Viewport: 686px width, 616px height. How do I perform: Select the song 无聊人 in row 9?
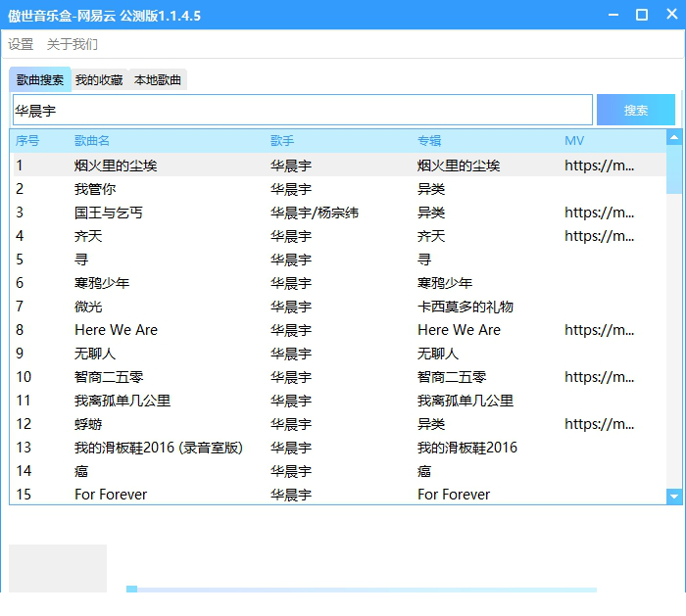[x=95, y=354]
